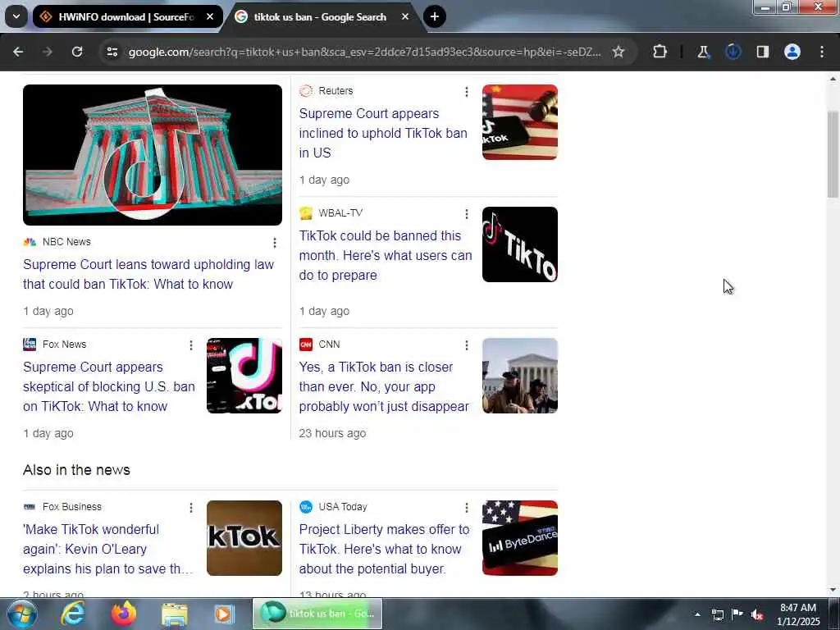
Task: Open Chrome three-dot menu
Action: pyautogui.click(x=822, y=52)
